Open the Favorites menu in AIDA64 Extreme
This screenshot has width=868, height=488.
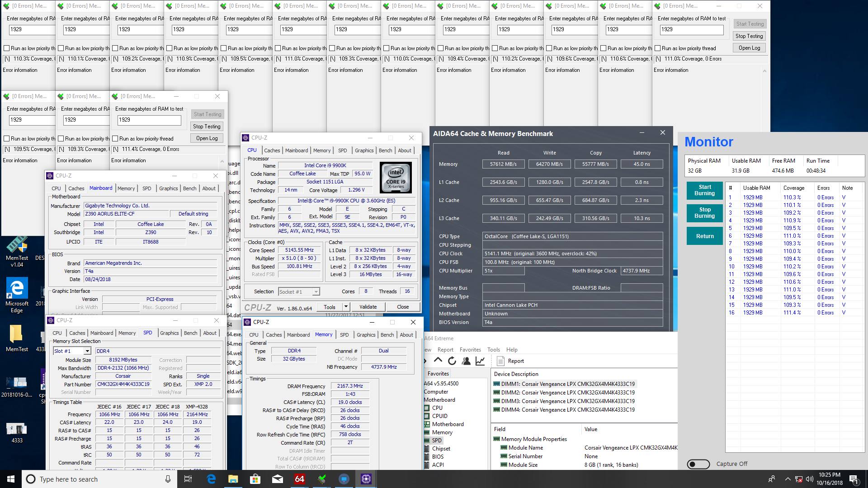coord(470,350)
